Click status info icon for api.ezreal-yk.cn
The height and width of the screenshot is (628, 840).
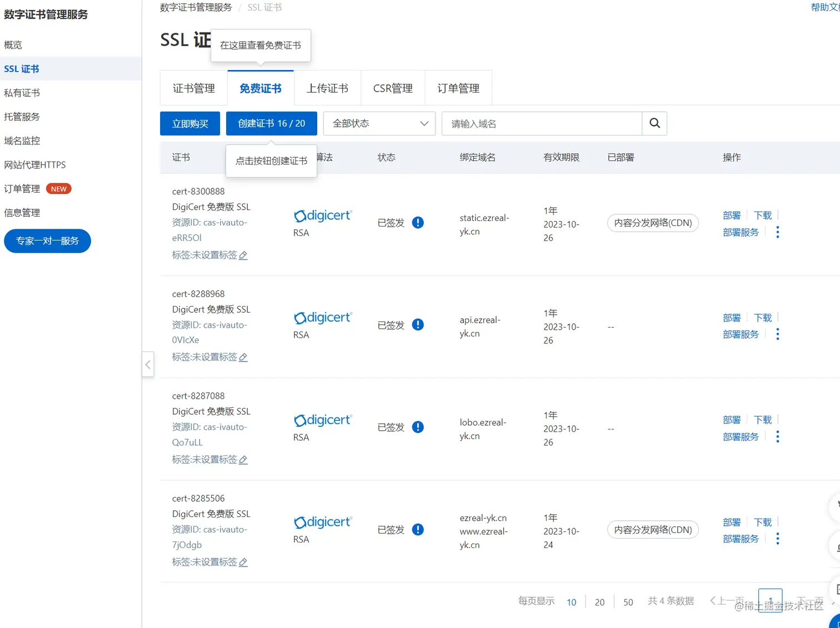pos(418,325)
